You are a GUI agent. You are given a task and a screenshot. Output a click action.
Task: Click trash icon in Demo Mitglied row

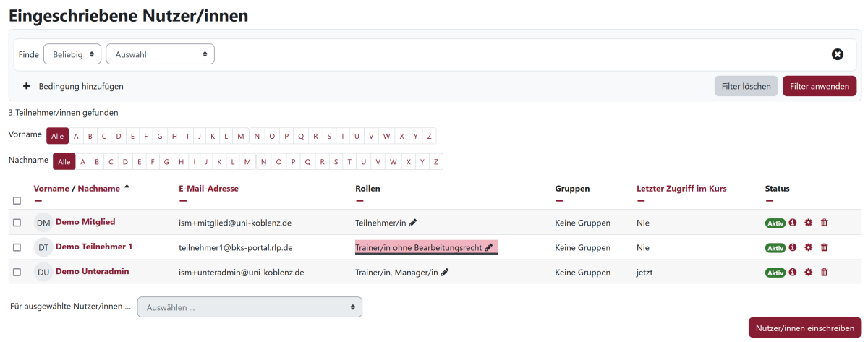[x=825, y=223]
